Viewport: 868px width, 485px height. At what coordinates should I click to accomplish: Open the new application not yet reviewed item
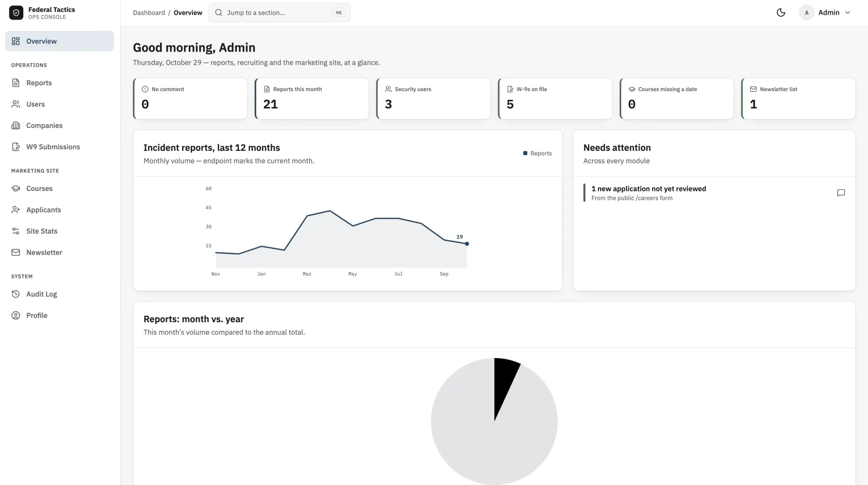tap(714, 193)
